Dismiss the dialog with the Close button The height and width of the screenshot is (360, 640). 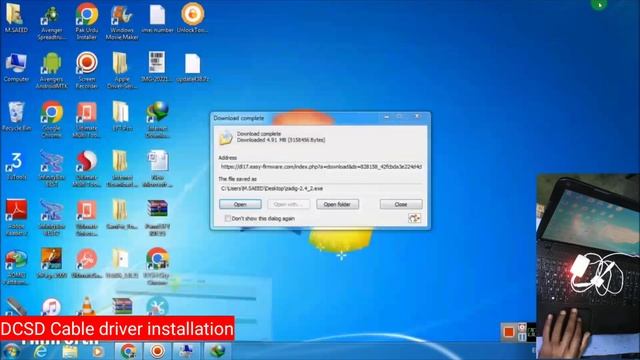tap(401, 204)
